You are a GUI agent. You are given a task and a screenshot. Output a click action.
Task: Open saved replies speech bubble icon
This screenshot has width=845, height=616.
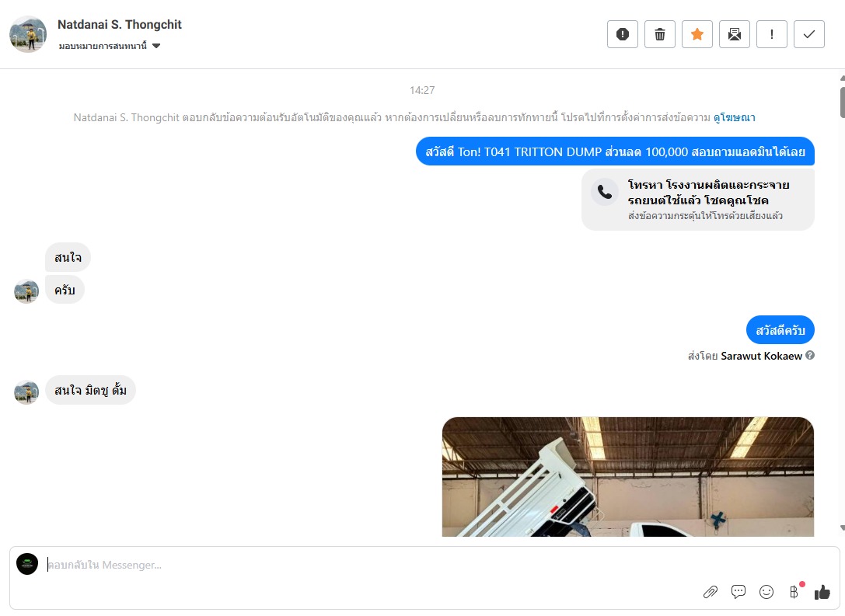tap(739, 592)
